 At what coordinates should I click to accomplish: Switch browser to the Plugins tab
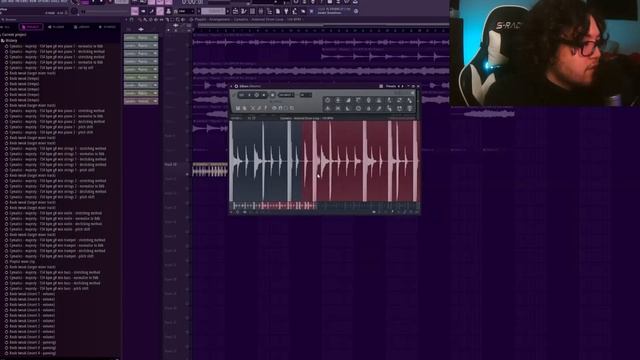tap(56, 27)
